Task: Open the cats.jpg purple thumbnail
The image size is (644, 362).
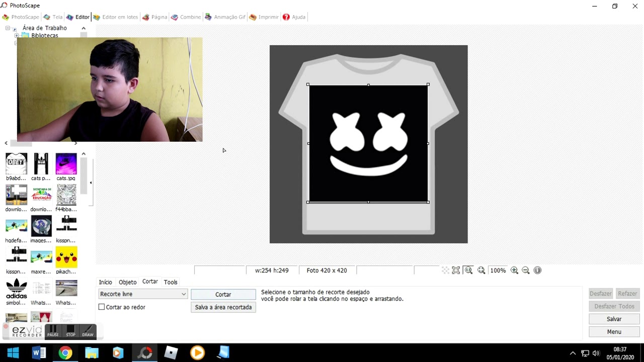Action: [x=66, y=166]
